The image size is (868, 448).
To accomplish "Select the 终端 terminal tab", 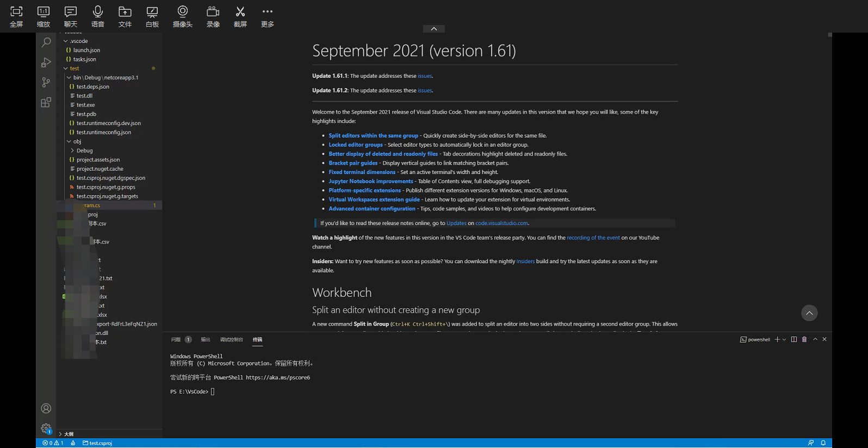I will (258, 340).
